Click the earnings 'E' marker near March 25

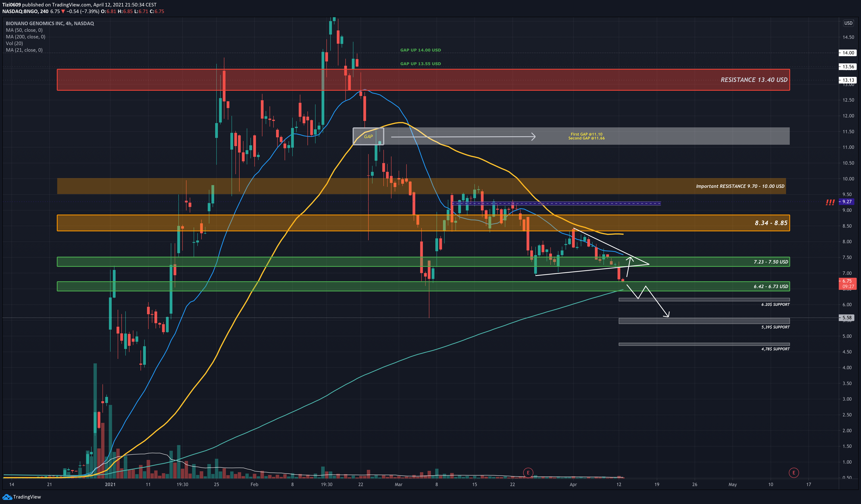528,473
